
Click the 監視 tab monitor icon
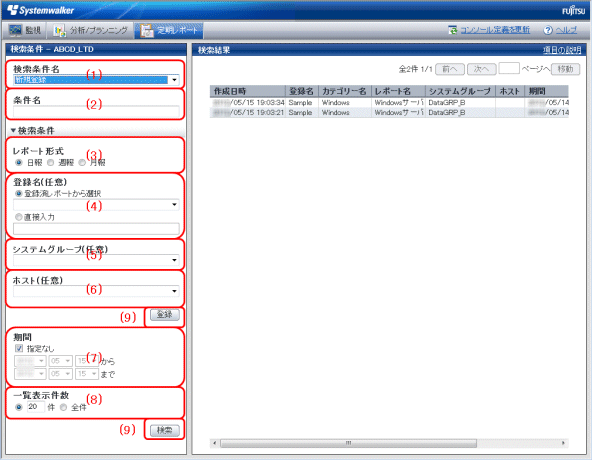15,31
